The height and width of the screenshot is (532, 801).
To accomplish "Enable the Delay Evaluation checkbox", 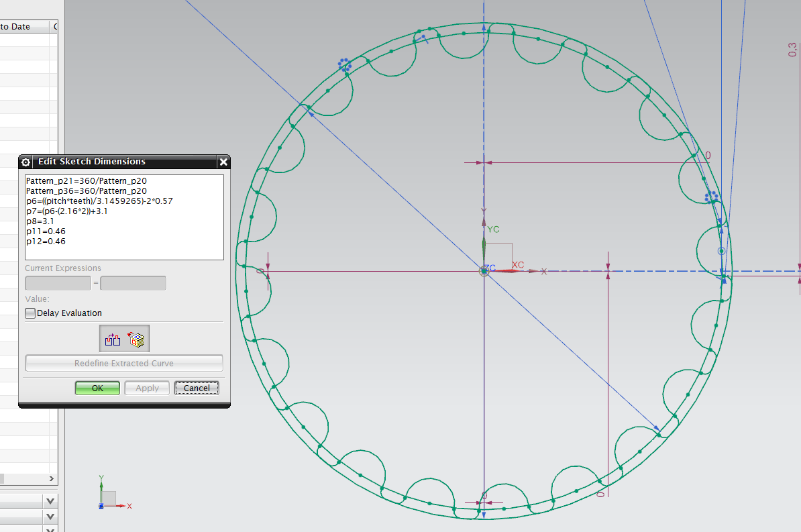I will point(30,313).
